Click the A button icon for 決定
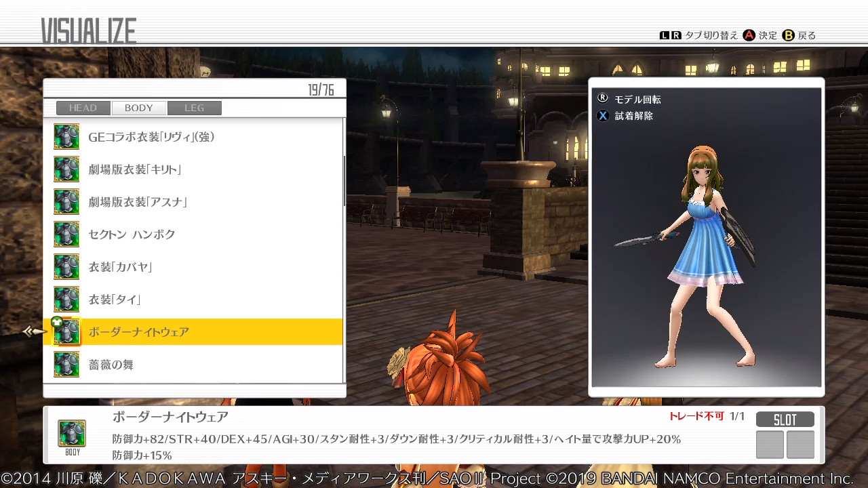 coord(749,35)
